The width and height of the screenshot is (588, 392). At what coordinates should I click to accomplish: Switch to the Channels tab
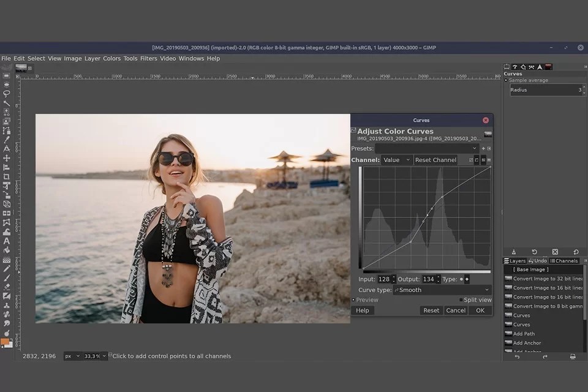pyautogui.click(x=564, y=260)
